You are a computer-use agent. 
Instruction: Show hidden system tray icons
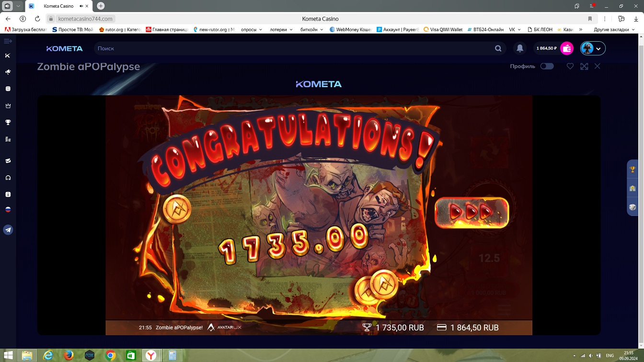574,356
